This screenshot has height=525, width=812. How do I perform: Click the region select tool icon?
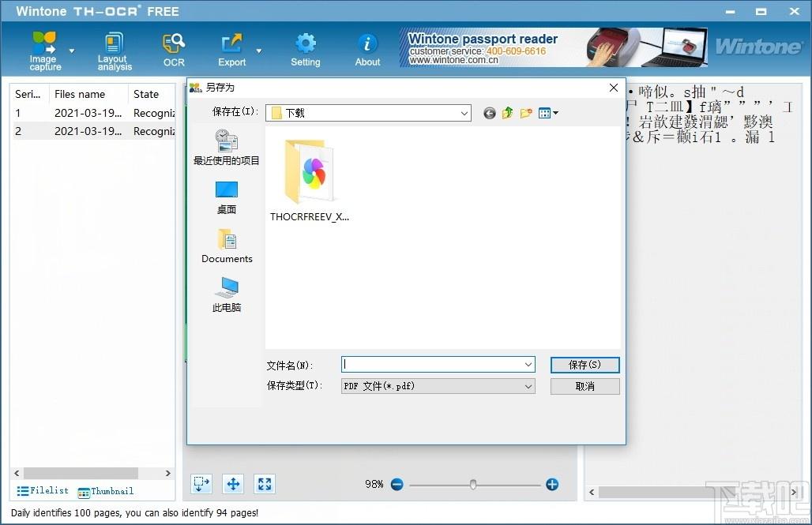(x=201, y=484)
